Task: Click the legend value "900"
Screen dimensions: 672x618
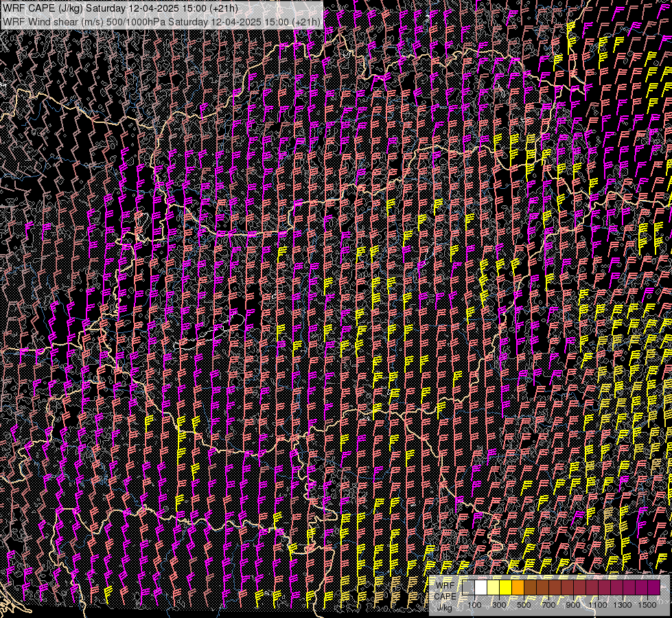Action: (x=573, y=605)
